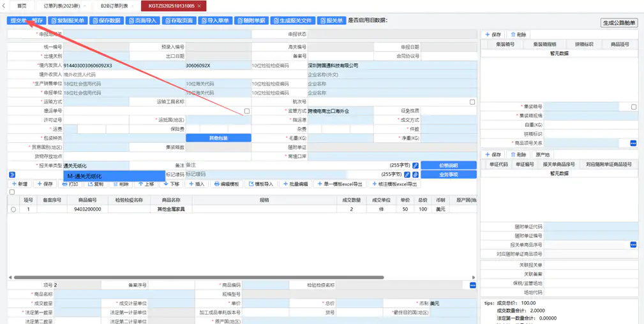Click the 价格说明 button
The width and height of the screenshot is (644, 324).
click(449, 165)
